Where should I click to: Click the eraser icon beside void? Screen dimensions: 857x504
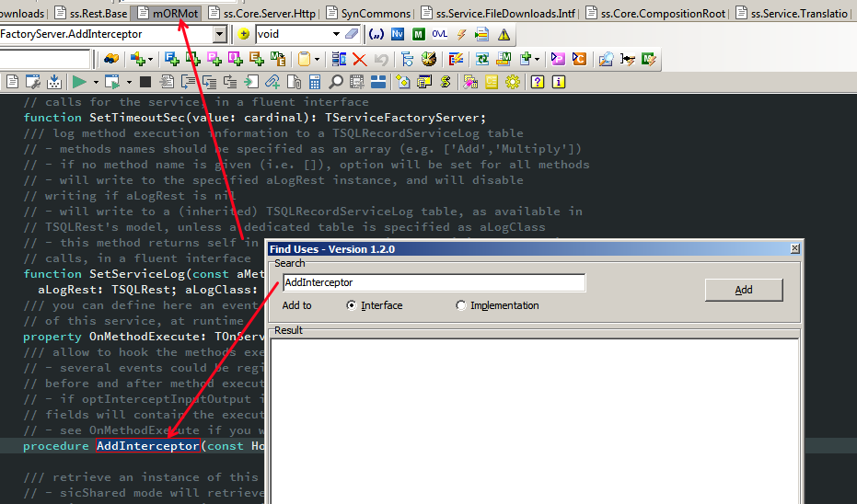[352, 34]
